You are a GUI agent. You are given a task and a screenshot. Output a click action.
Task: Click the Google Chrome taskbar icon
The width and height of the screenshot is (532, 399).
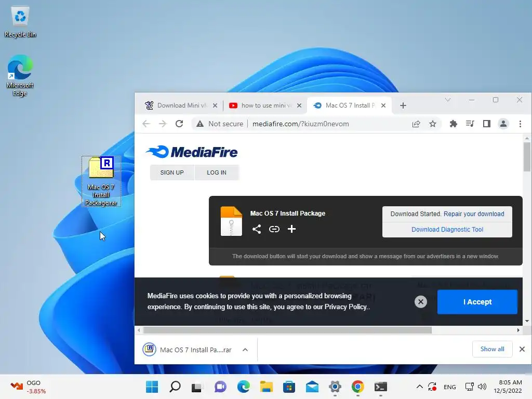pyautogui.click(x=357, y=387)
